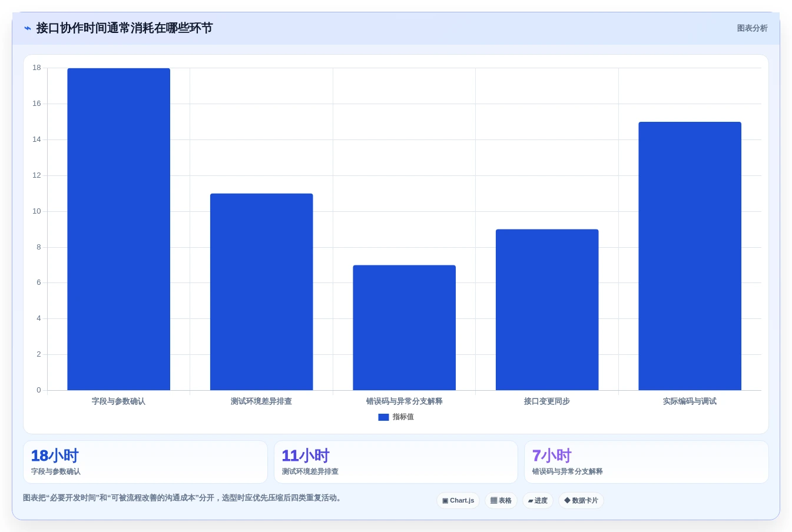The image size is (792, 532).
Task: Click the y-axis value 18
Action: (x=37, y=68)
